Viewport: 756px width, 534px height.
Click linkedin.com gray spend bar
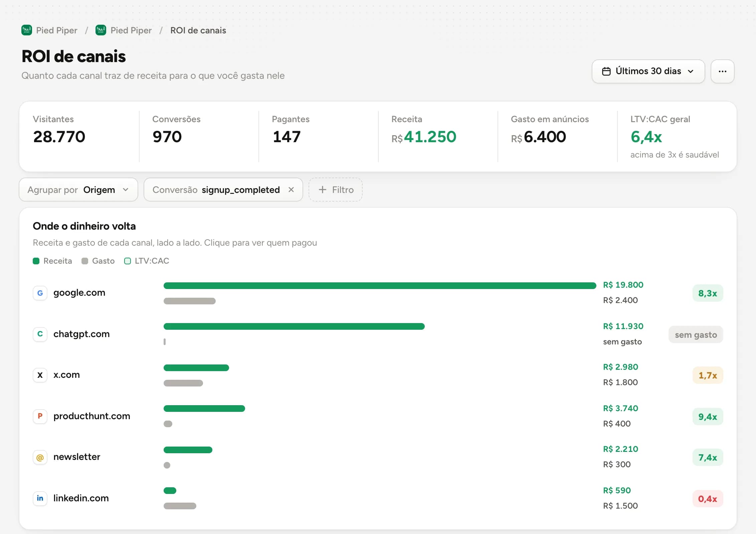click(180, 506)
